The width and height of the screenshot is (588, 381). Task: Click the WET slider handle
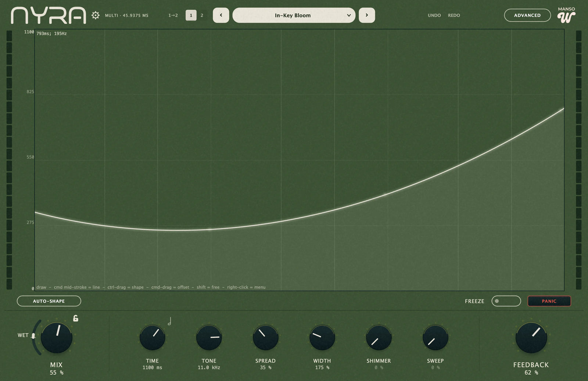point(33,336)
